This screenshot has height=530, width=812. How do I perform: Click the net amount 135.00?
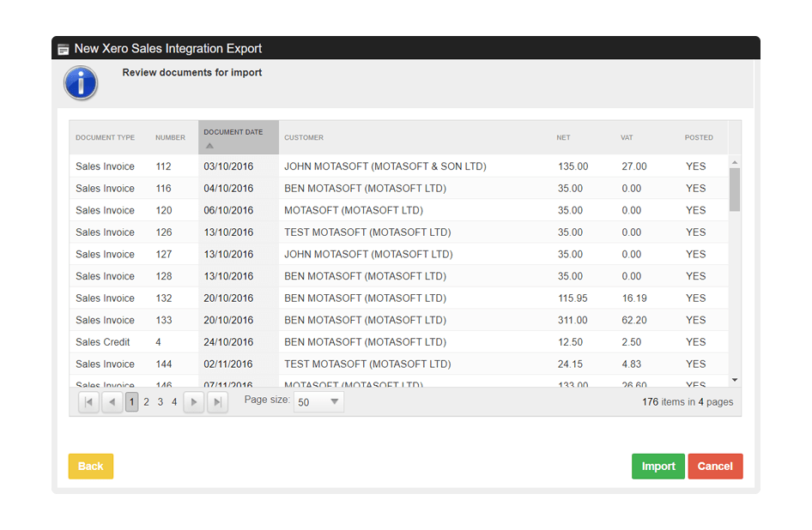[573, 166]
